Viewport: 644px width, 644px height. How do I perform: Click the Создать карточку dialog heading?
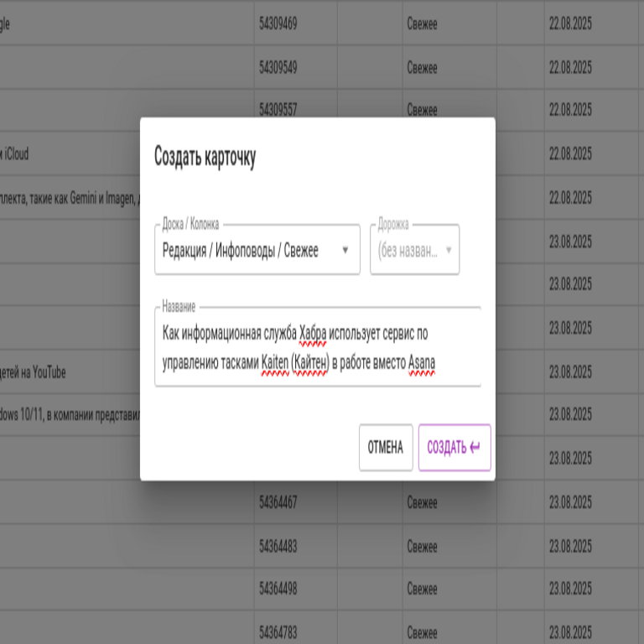tap(205, 158)
